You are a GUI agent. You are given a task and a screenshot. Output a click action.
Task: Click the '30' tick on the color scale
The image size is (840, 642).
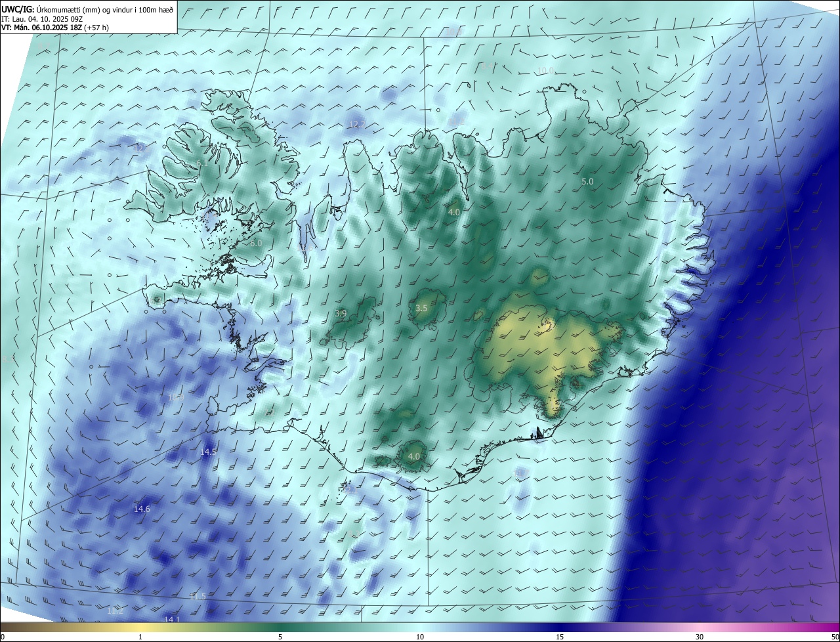(700, 637)
